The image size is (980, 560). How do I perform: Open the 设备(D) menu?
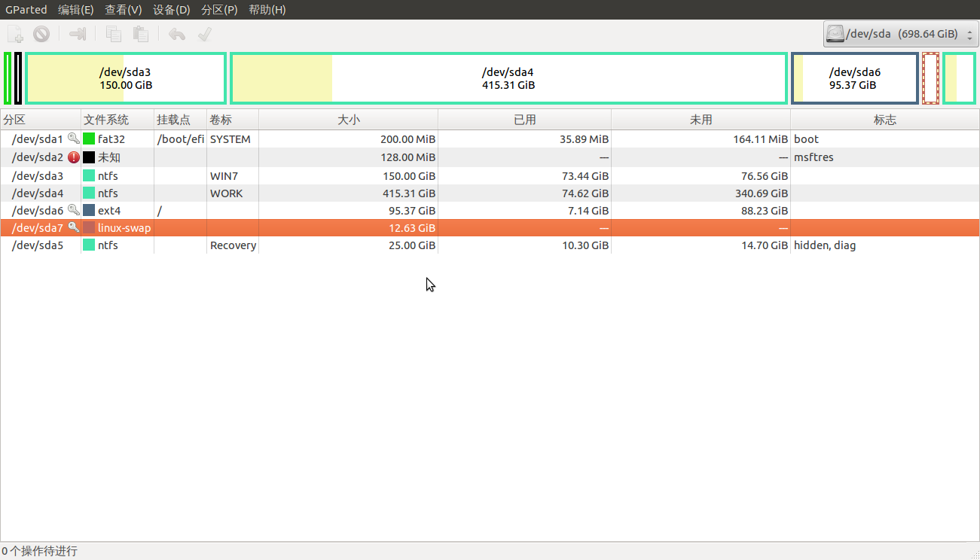[x=172, y=10]
